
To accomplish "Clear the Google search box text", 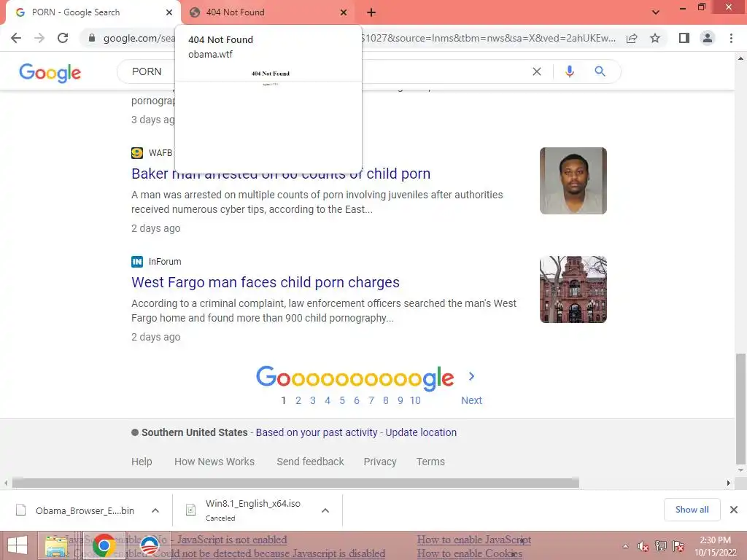I will 537,71.
